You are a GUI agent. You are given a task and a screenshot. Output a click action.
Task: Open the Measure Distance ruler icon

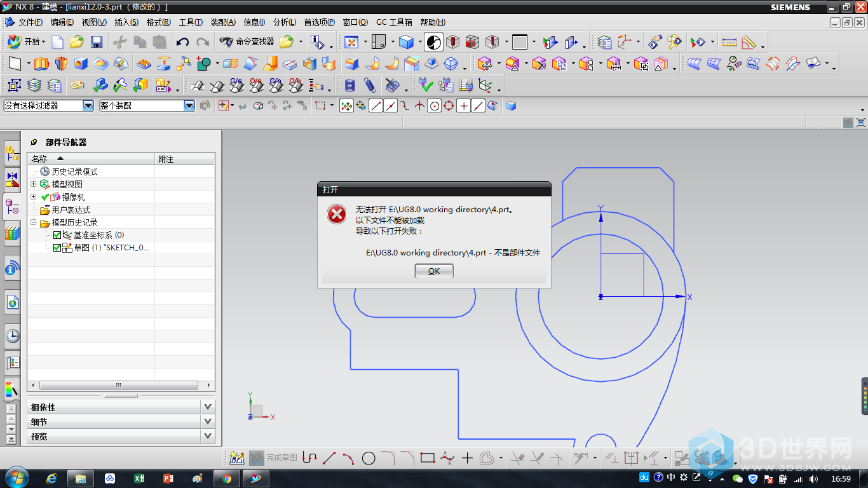coord(729,42)
